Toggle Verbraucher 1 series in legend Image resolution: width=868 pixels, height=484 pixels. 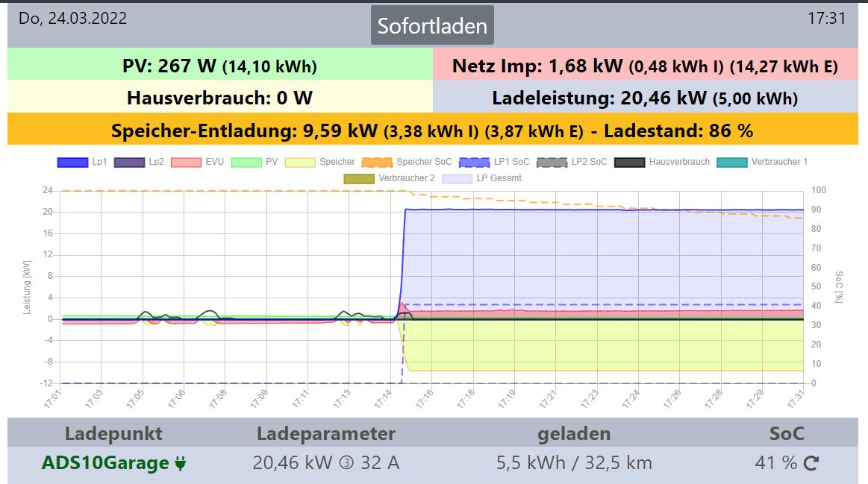coord(762,162)
